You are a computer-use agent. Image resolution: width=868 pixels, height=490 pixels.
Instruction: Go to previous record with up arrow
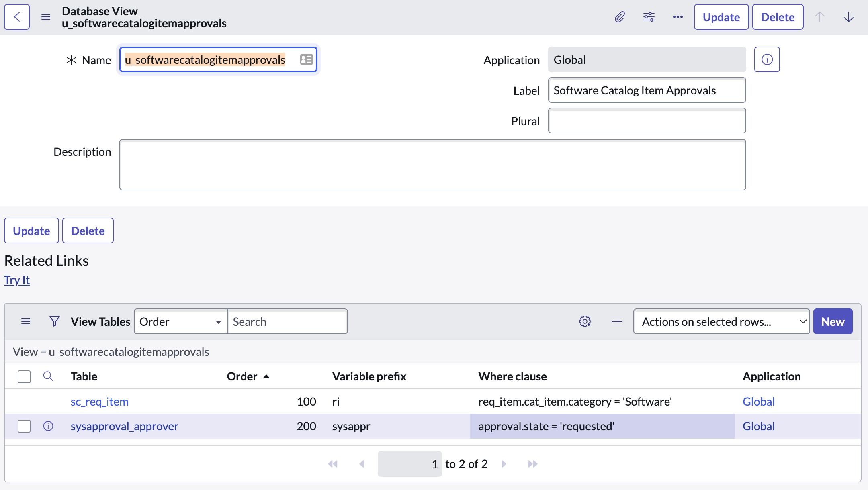[819, 17]
